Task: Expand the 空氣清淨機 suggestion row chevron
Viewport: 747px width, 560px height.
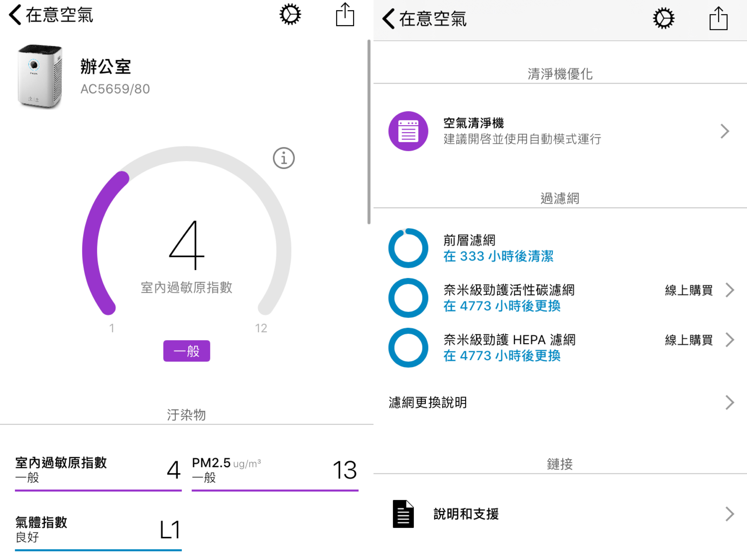Action: pos(724,131)
